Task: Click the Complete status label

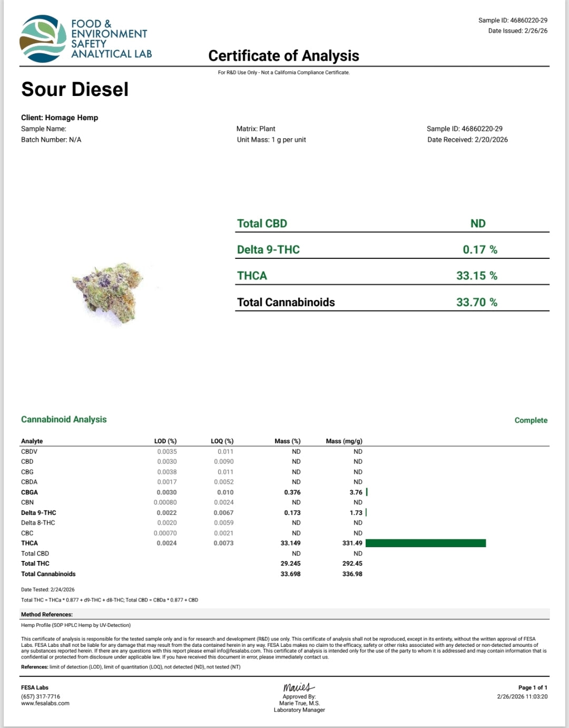Action: (531, 420)
